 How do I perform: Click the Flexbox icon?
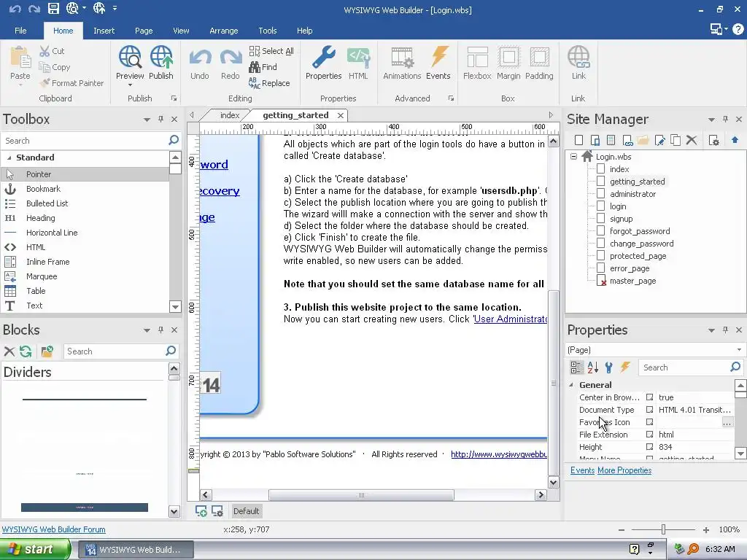(477, 57)
